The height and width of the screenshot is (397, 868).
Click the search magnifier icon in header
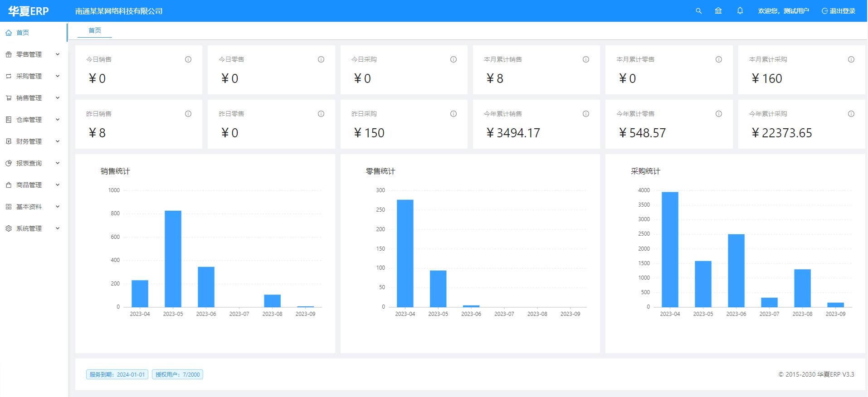tap(698, 11)
